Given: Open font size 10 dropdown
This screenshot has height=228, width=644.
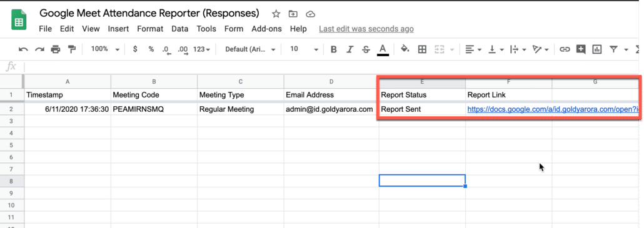Looking at the screenshot, I should [x=304, y=49].
